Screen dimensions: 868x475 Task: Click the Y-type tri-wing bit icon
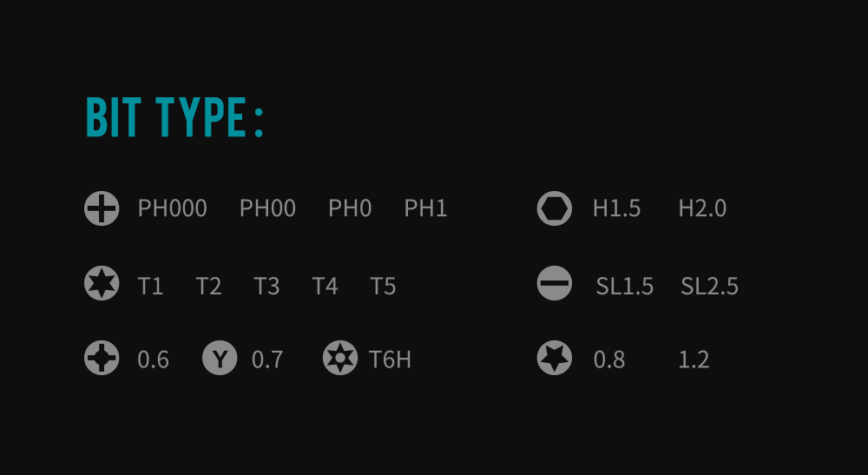(220, 359)
